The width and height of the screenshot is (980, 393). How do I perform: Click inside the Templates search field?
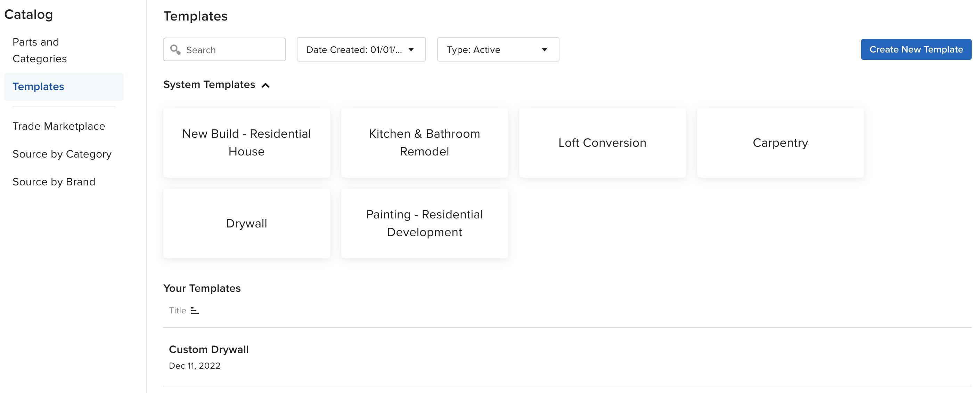coord(224,49)
